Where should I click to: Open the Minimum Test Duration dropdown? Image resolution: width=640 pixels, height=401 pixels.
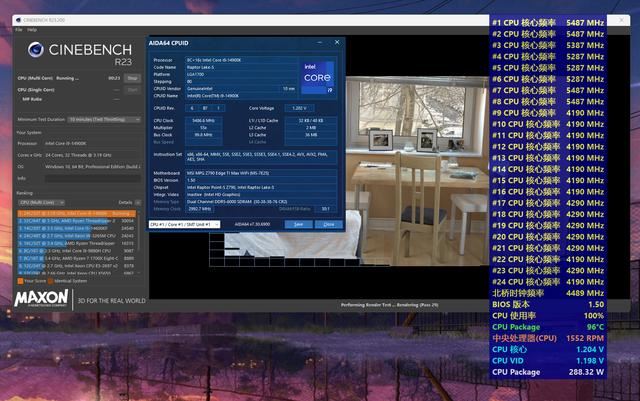[104, 120]
